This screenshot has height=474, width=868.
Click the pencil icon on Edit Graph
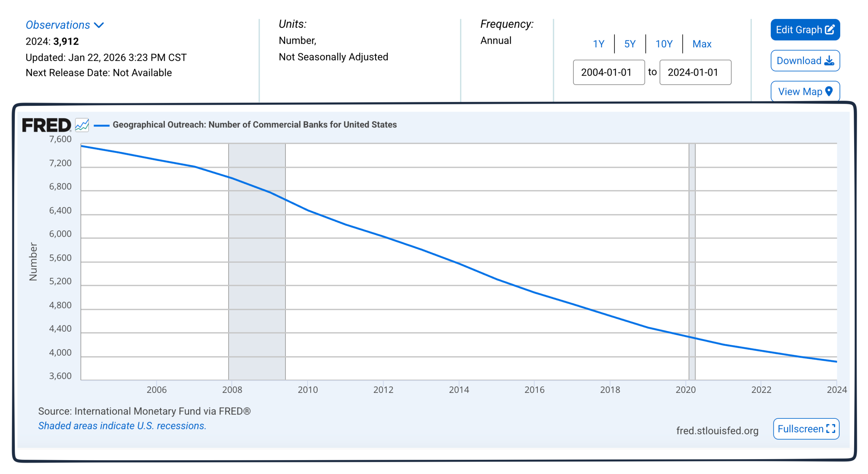pos(830,29)
